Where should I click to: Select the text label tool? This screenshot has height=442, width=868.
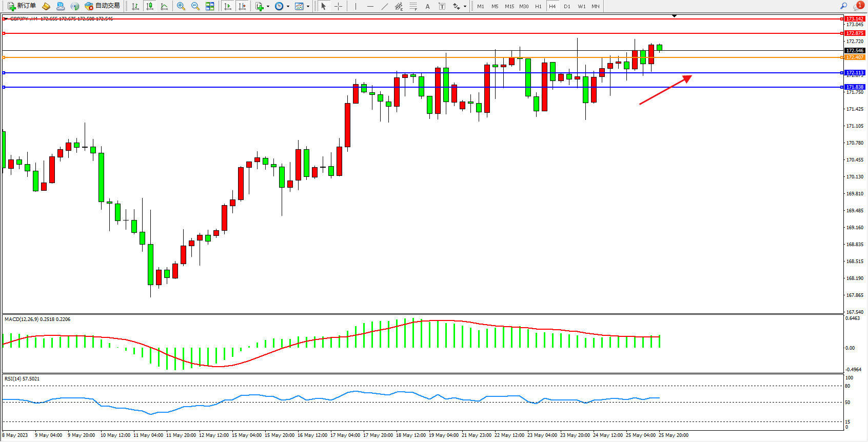pyautogui.click(x=442, y=6)
